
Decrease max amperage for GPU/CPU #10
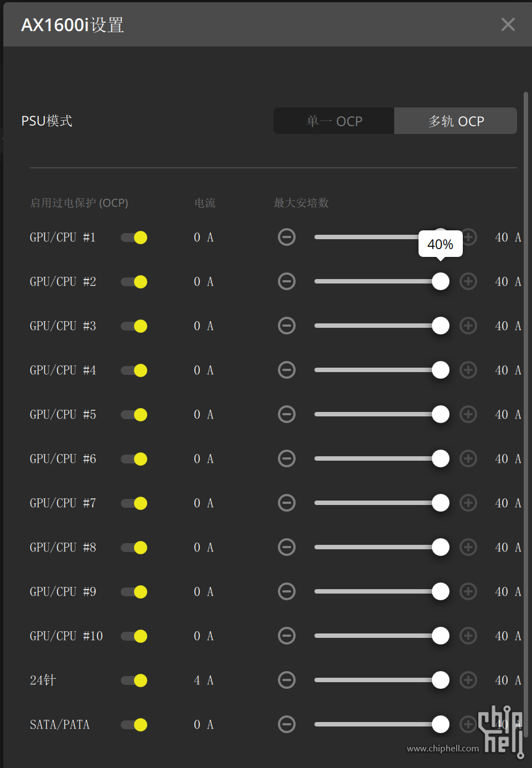(x=287, y=636)
